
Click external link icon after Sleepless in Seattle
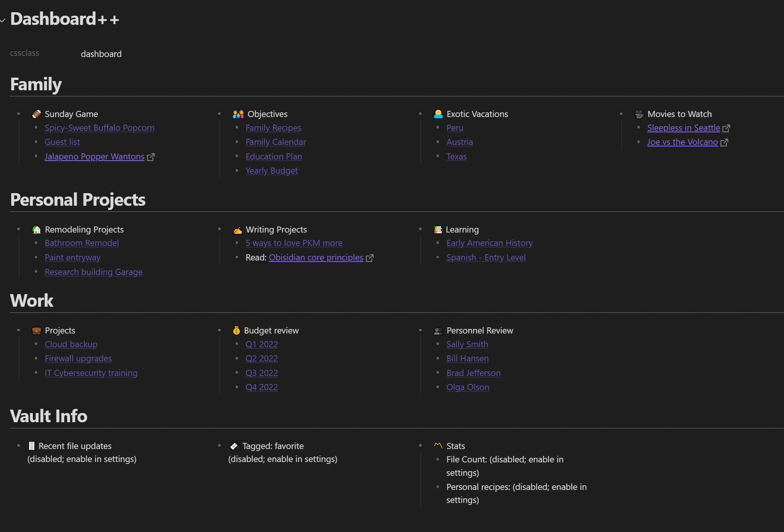(726, 129)
